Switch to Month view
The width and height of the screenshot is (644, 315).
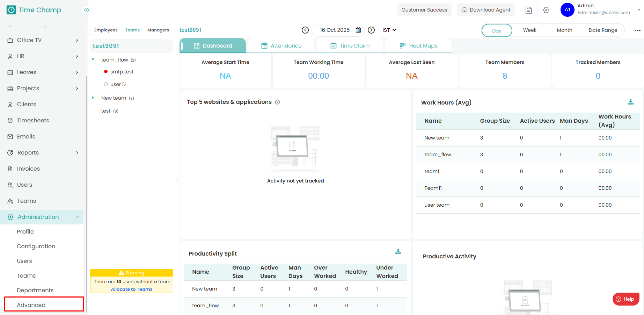tap(564, 30)
